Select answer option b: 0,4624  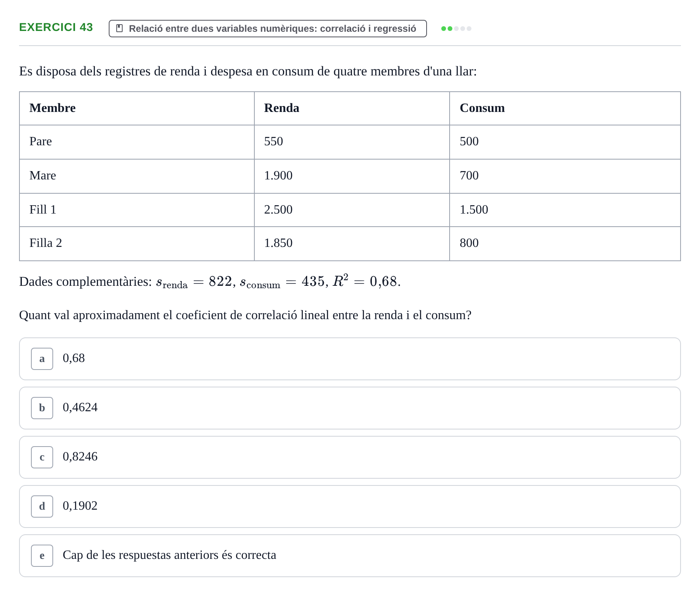[350, 408]
